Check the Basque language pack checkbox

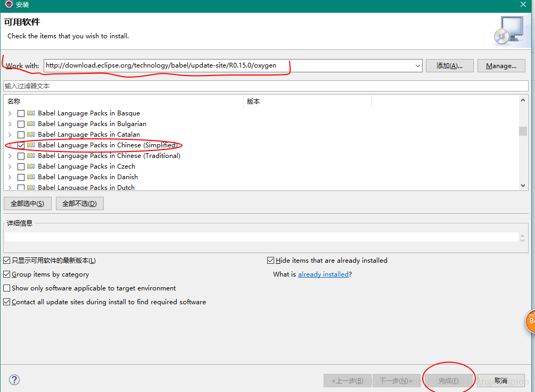pyautogui.click(x=21, y=113)
